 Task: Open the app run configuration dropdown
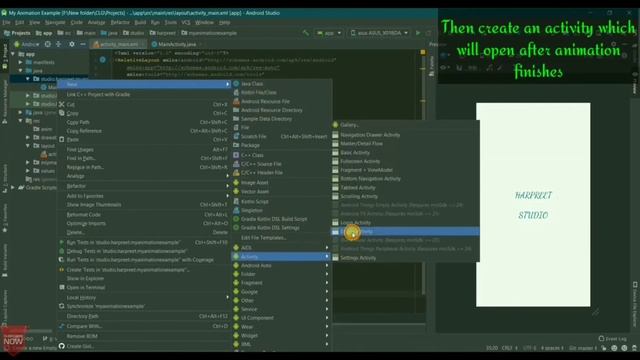click(329, 33)
